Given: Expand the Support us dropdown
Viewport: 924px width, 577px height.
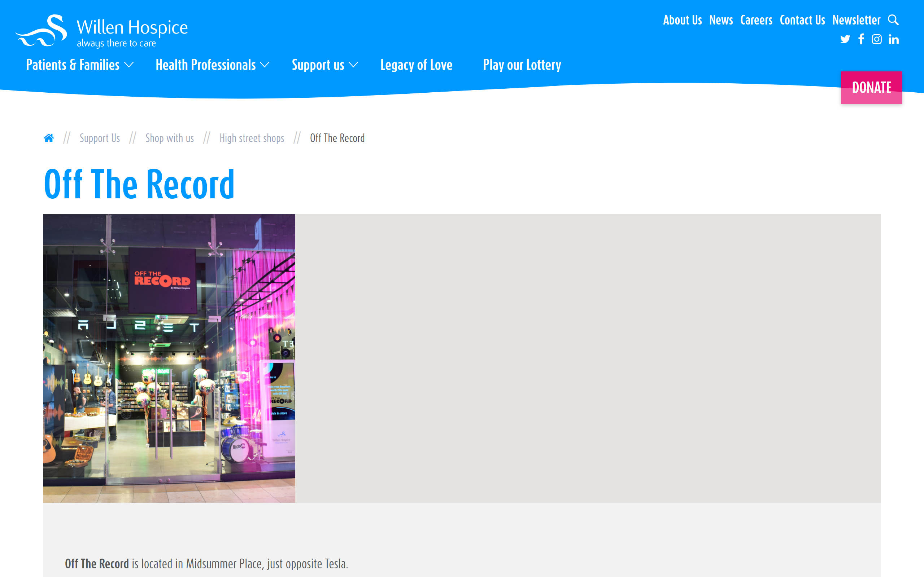Looking at the screenshot, I should 324,65.
